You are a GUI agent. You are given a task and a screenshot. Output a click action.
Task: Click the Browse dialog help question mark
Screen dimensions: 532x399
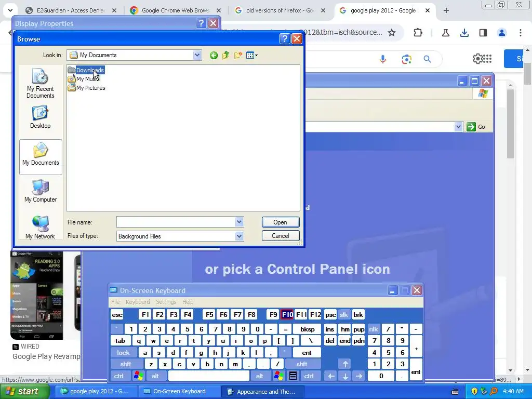point(285,39)
